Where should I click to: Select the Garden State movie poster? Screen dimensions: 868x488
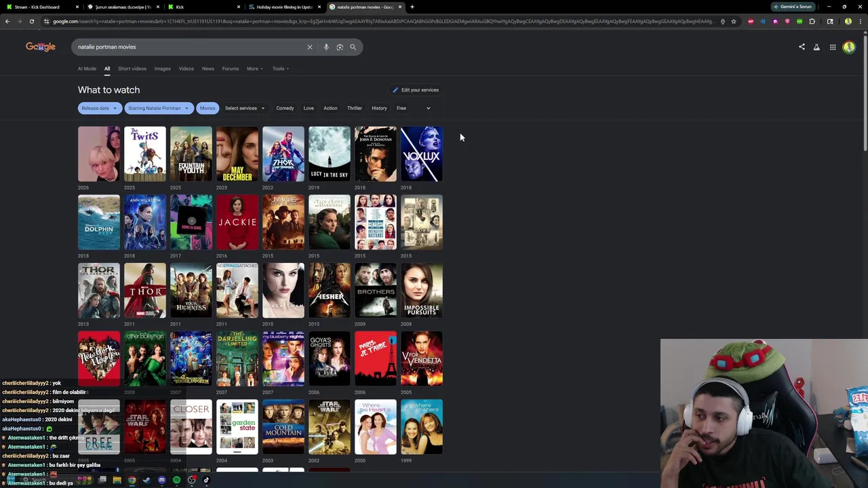pos(237,427)
